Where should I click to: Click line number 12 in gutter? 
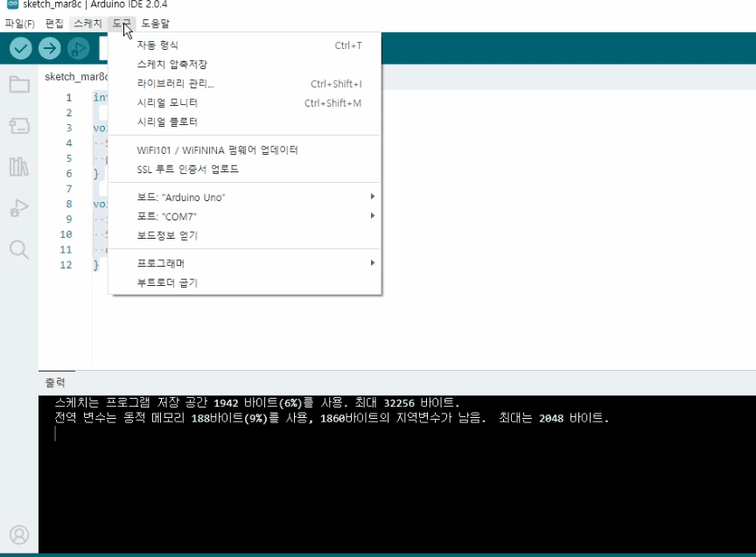tap(66, 265)
